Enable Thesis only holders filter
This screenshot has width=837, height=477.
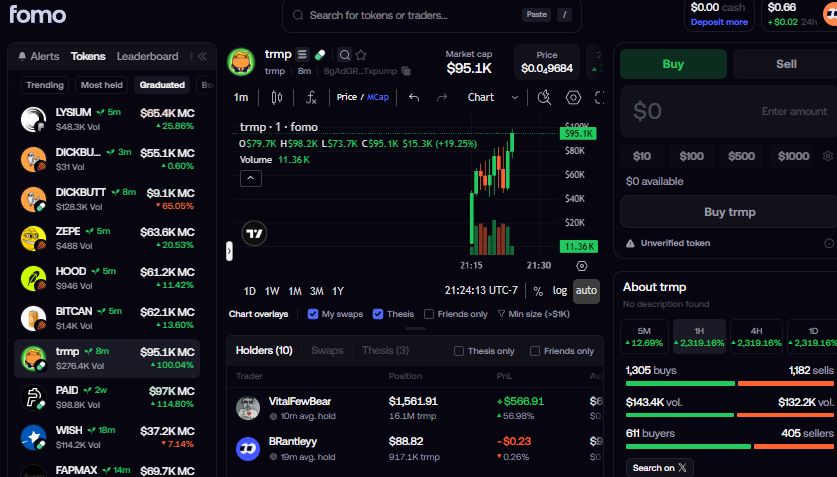[x=459, y=351]
